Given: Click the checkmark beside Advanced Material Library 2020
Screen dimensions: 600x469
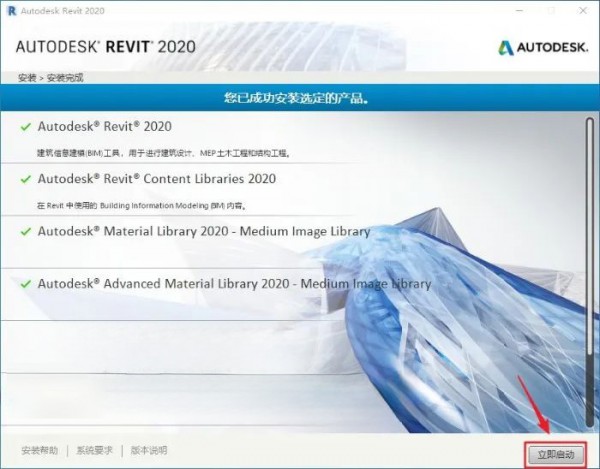Looking at the screenshot, I should click(25, 284).
